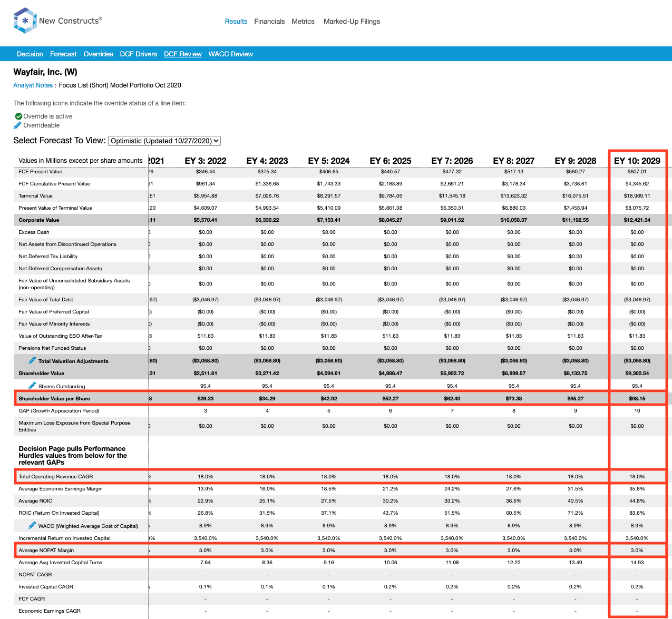
Task: Click the Terminal Value row label
Action: tap(36, 196)
